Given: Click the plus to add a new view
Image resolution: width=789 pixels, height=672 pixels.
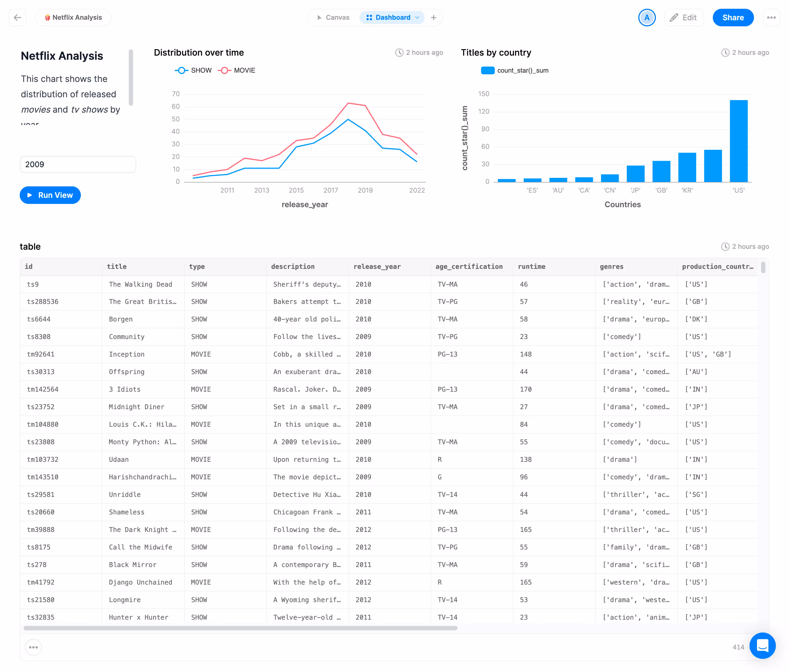Looking at the screenshot, I should 433,17.
